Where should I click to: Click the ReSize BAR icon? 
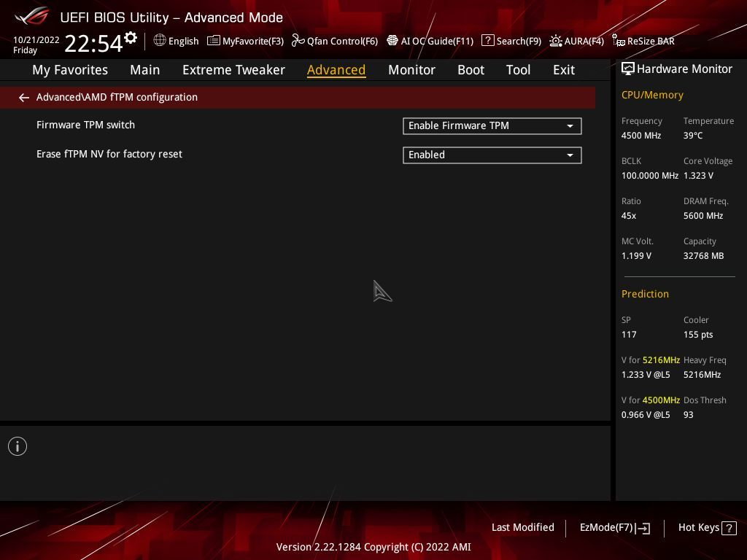click(619, 41)
